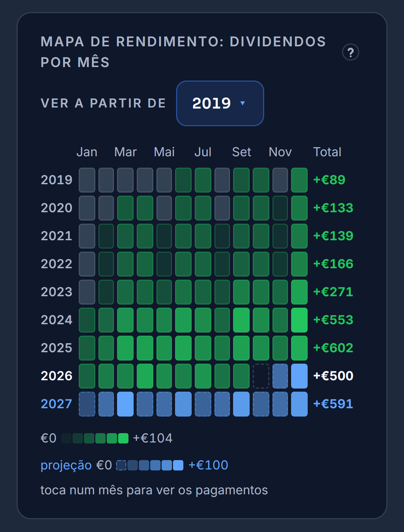Click the Set column header

pos(241,152)
